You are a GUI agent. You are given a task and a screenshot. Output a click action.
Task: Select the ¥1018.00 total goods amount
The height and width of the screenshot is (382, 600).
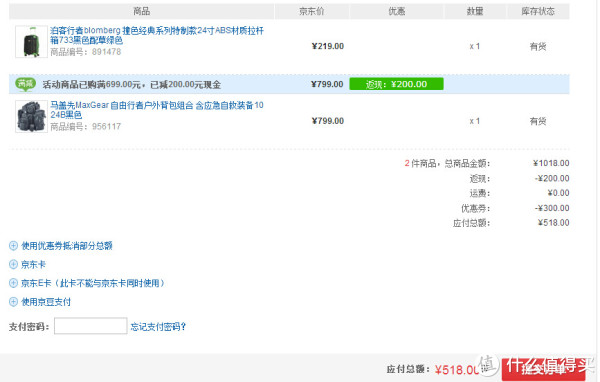551,163
